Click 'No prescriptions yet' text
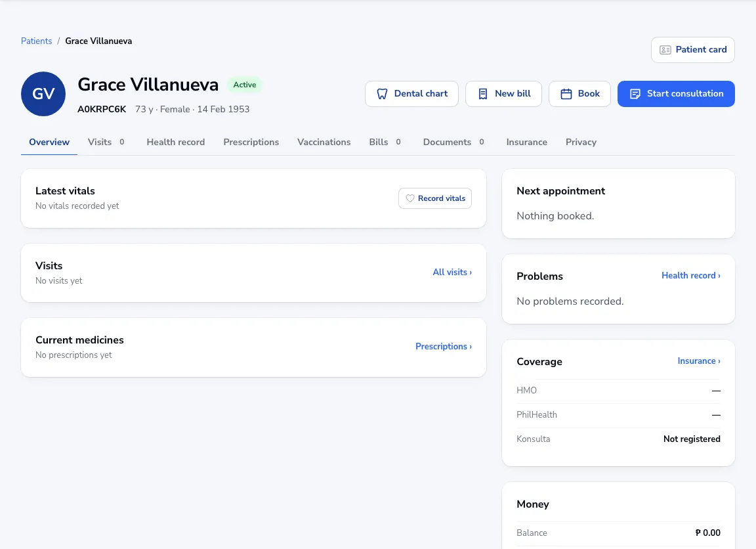 coord(73,355)
